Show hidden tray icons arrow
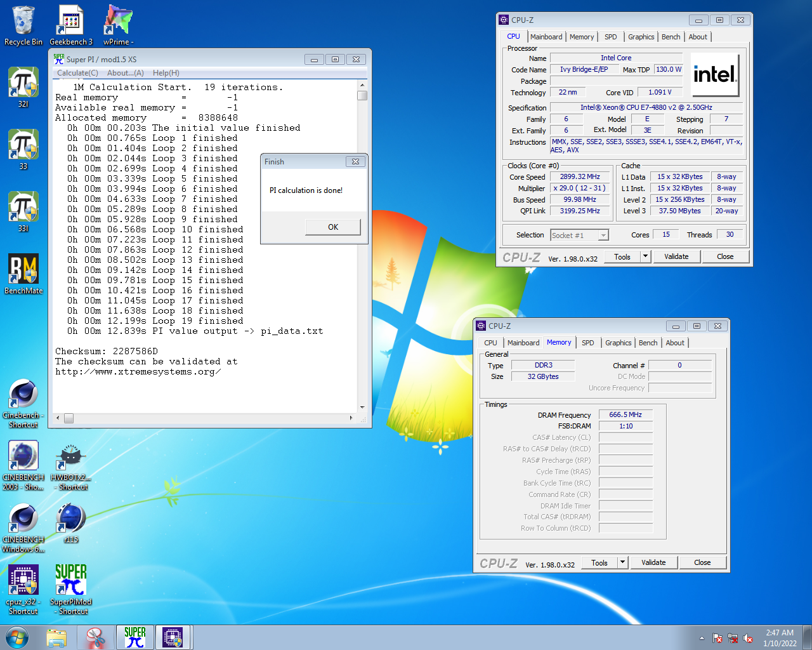 coord(702,638)
